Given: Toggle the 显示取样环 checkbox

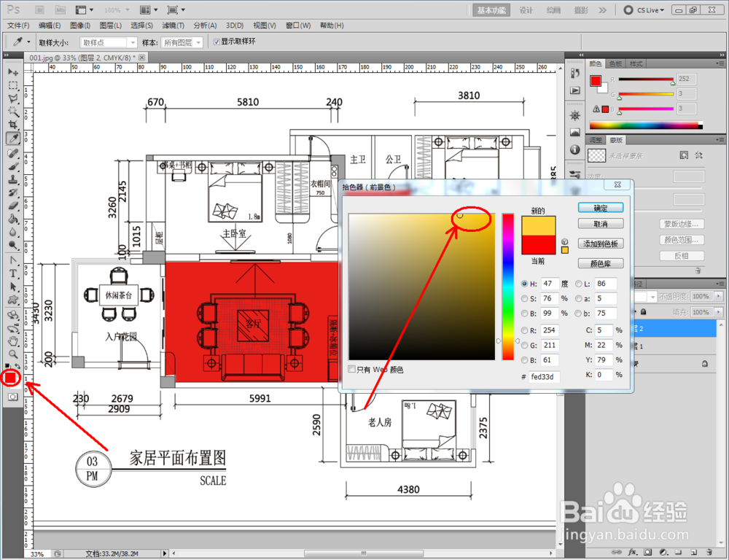Looking at the screenshot, I should click(x=217, y=42).
